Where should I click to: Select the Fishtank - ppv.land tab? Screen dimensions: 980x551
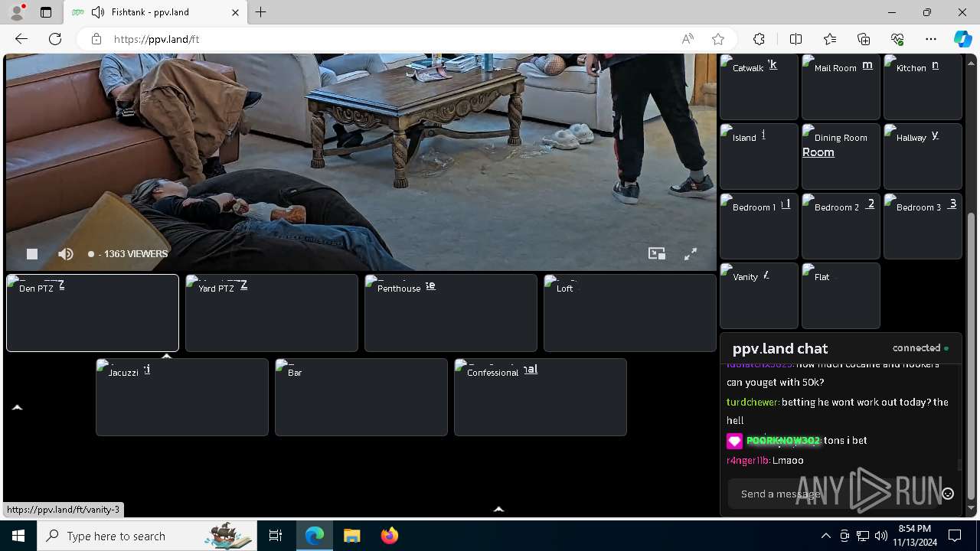click(x=155, y=12)
